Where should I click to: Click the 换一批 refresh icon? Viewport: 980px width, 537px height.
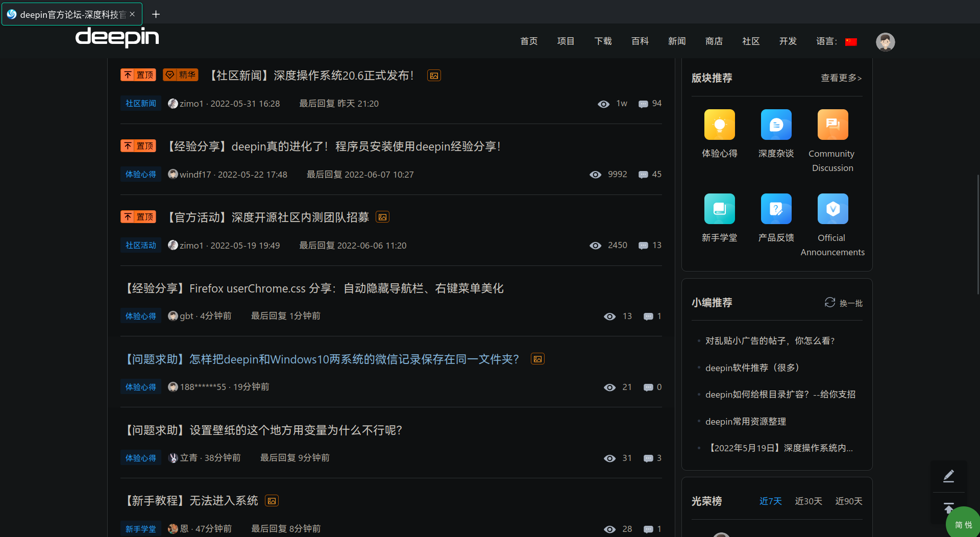(829, 302)
